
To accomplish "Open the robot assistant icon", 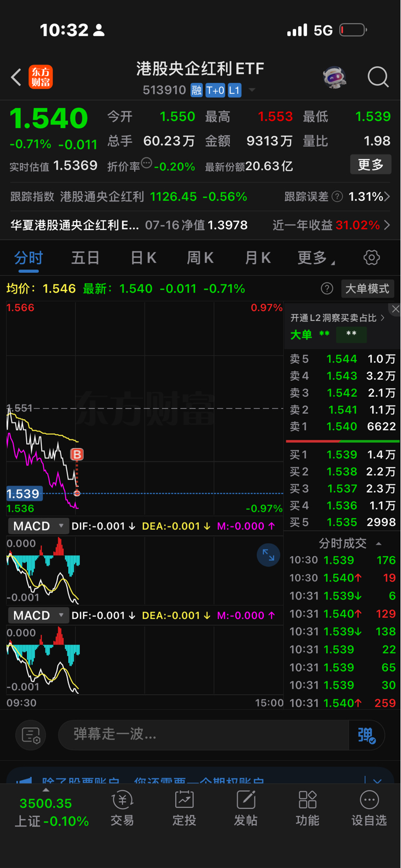I will point(335,77).
